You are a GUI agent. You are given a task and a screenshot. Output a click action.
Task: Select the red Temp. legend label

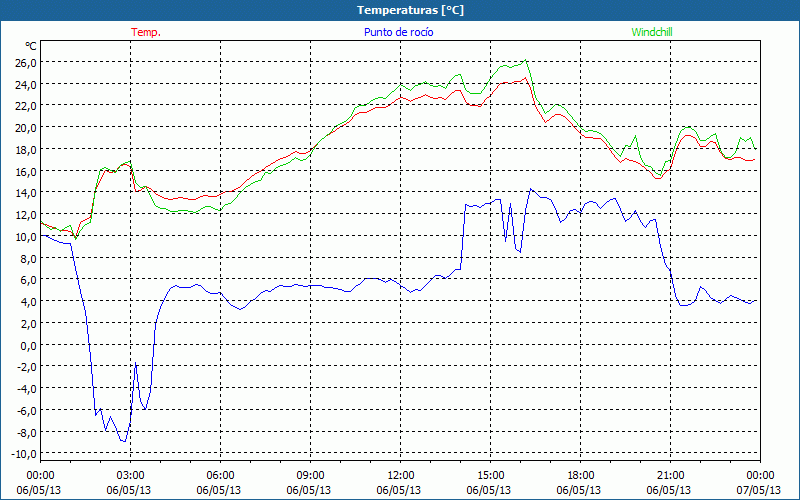146,32
